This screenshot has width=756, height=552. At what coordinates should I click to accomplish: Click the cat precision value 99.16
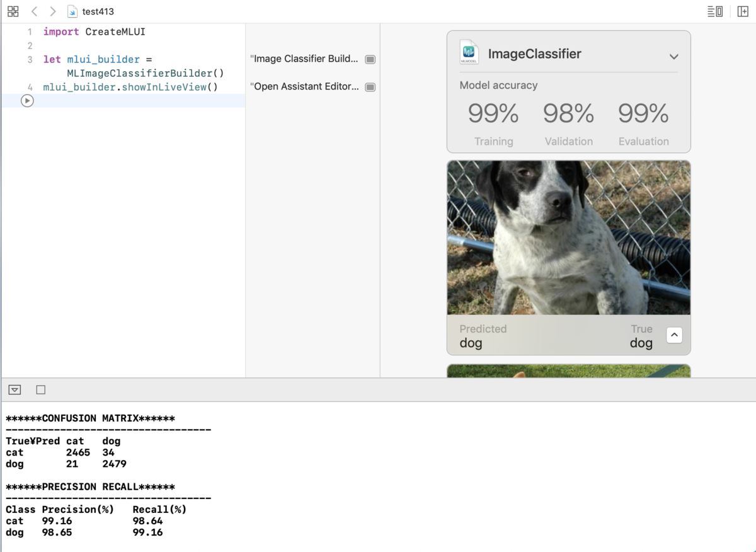point(57,521)
